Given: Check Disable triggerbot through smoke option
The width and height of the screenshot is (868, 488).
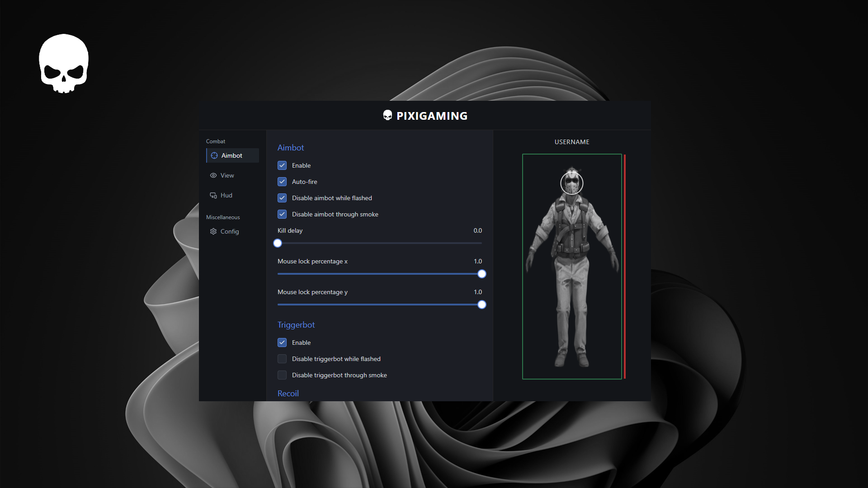Looking at the screenshot, I should tap(282, 375).
